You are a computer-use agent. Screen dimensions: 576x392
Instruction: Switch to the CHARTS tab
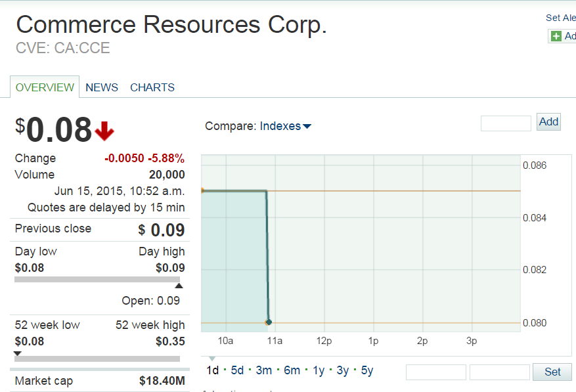pyautogui.click(x=152, y=87)
